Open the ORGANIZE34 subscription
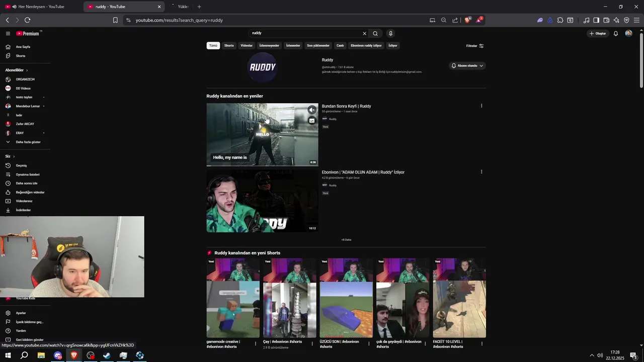The height and width of the screenshot is (362, 644). [25, 79]
